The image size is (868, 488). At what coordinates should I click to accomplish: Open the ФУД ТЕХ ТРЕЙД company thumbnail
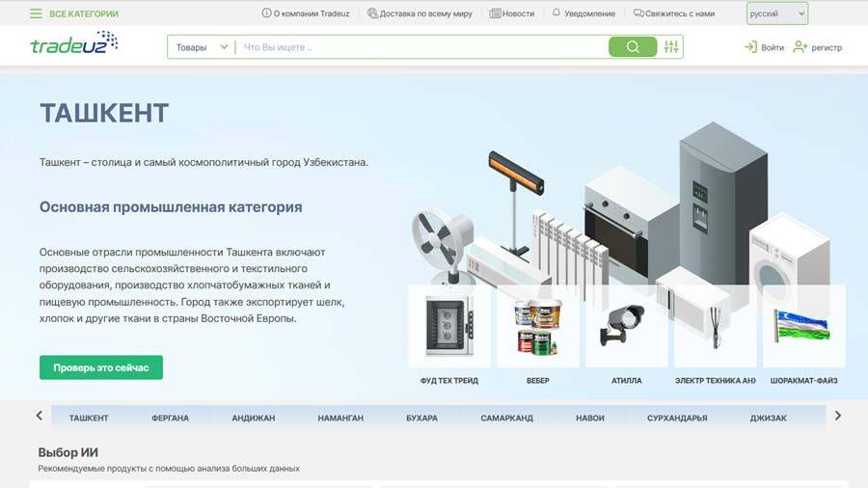pyautogui.click(x=448, y=327)
